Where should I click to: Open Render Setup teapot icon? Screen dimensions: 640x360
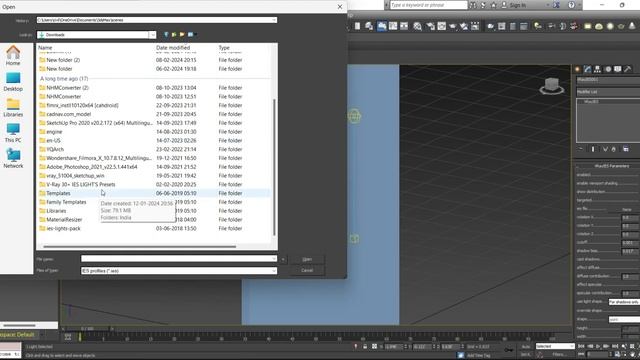453,26
